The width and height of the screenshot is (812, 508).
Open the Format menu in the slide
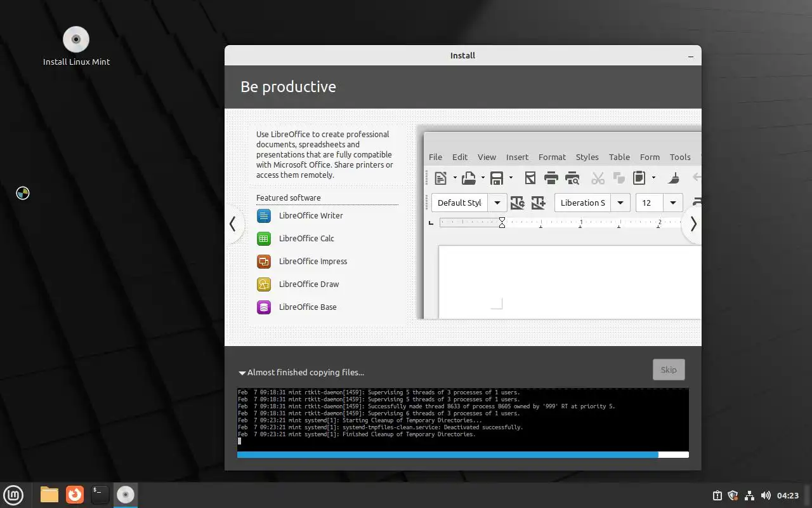click(552, 157)
